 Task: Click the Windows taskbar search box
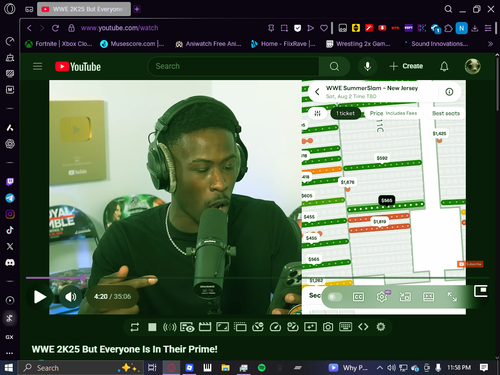(x=81, y=368)
